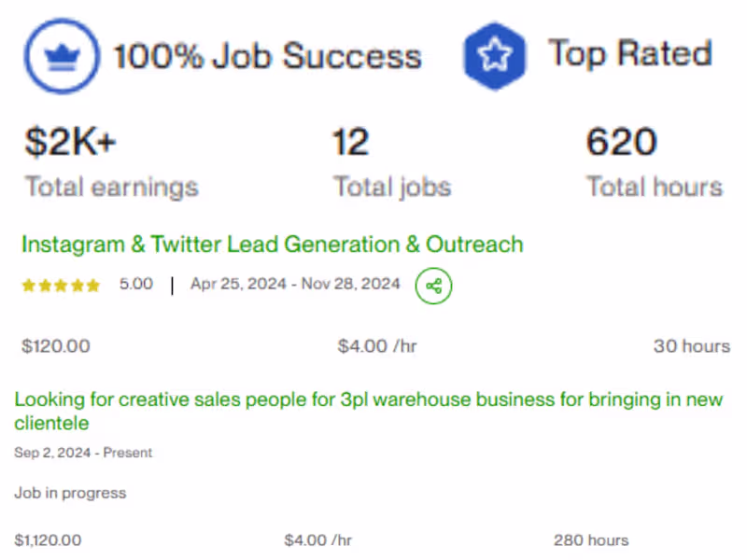Open Instagram & Twitter Lead Generation job link

pyautogui.click(x=272, y=245)
